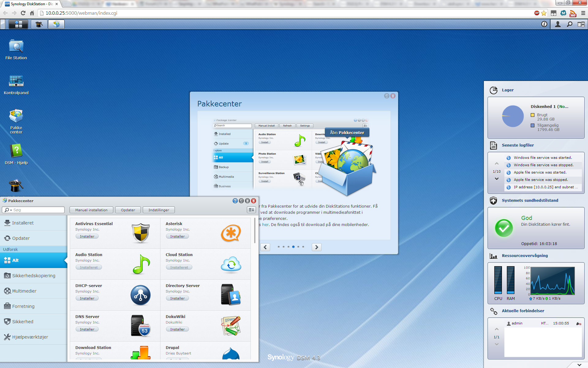Click the storage pie chart
The image size is (588, 368).
(x=513, y=116)
